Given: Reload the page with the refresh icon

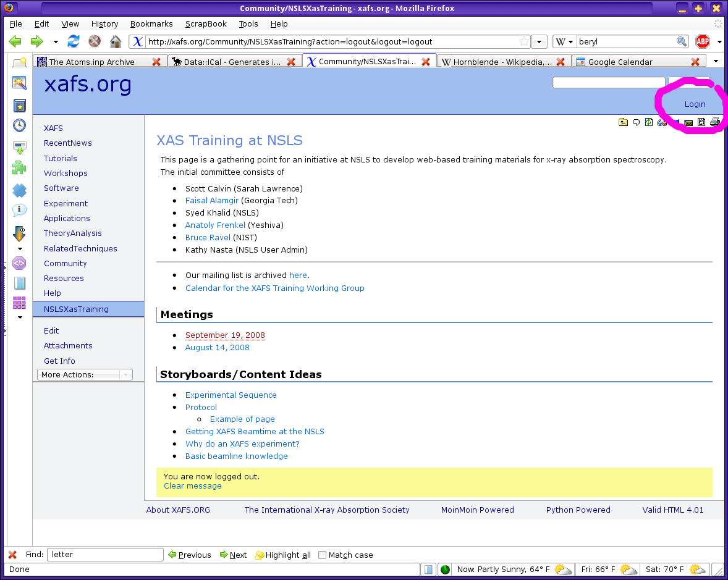Looking at the screenshot, I should 74,41.
